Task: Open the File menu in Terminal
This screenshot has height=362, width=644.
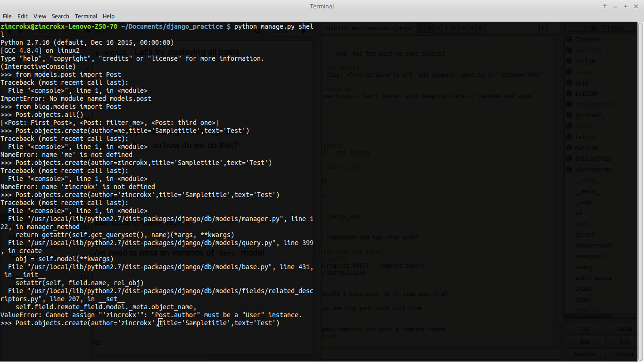Action: coord(7,16)
